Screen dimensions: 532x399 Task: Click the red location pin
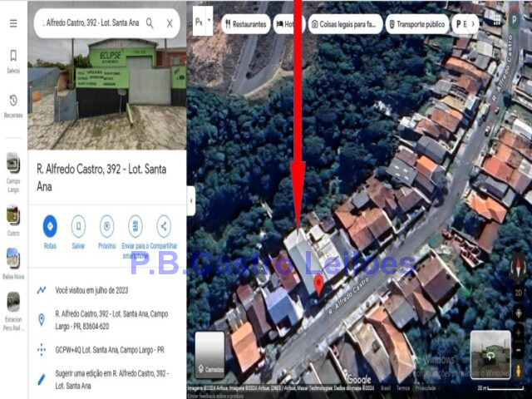[x=318, y=285]
